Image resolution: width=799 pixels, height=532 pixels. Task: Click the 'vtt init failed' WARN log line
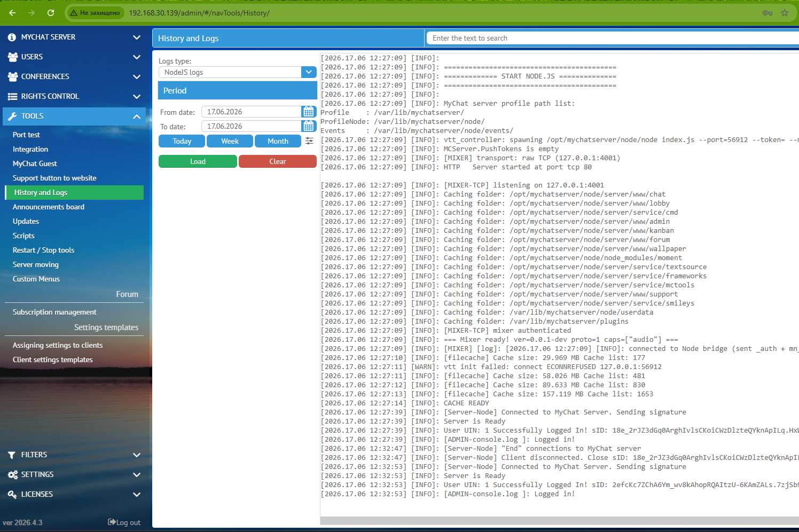pyautogui.click(x=491, y=367)
